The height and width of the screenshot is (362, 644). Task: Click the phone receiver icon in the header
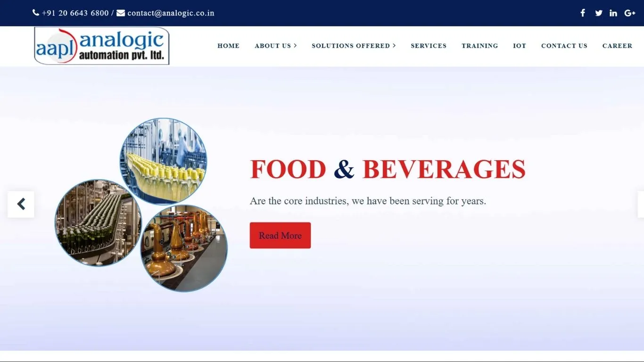pos(35,13)
